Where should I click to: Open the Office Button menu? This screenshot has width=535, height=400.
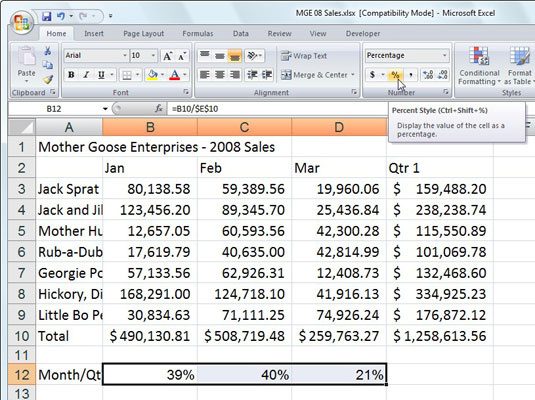pyautogui.click(x=21, y=23)
